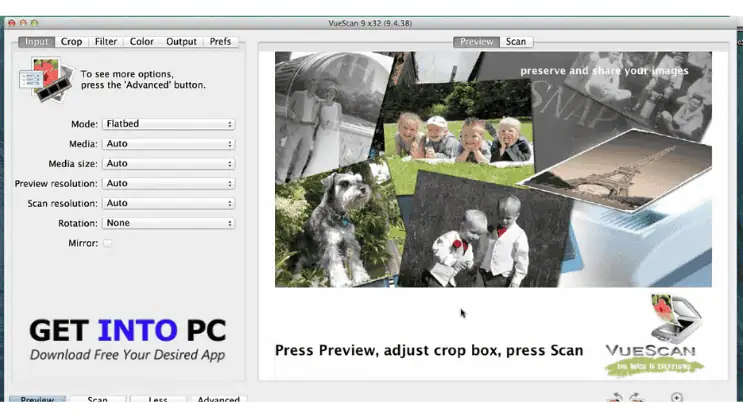The image size is (743, 418).
Task: Click the photo and film strip icon
Action: (x=46, y=80)
